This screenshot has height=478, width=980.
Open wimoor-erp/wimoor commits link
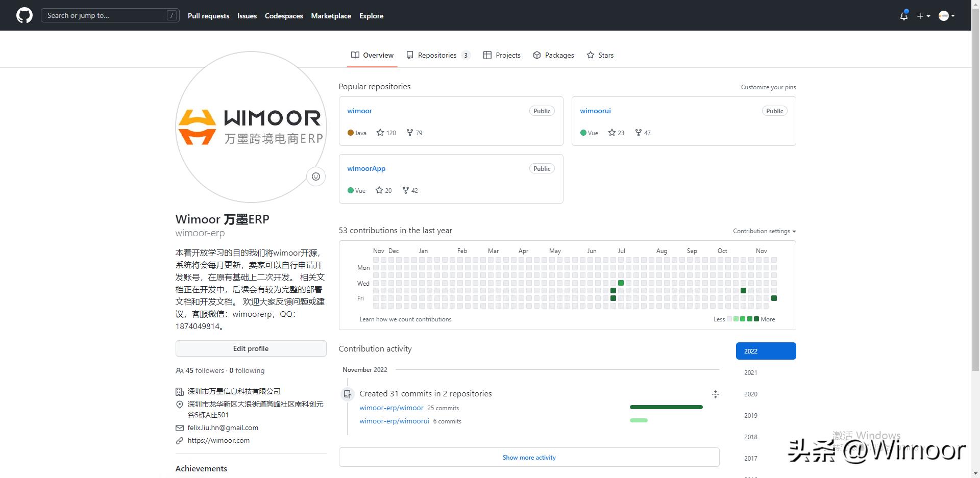pyautogui.click(x=391, y=408)
